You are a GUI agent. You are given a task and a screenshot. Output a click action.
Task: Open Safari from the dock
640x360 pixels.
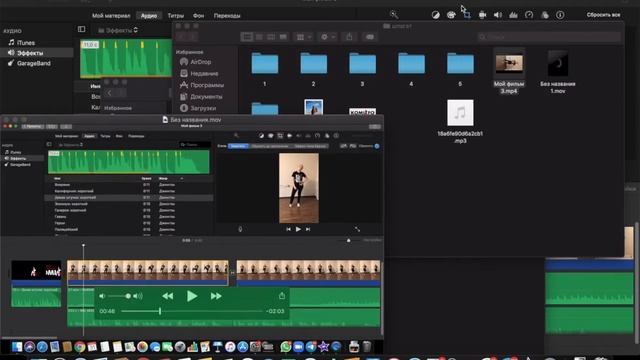42,347
